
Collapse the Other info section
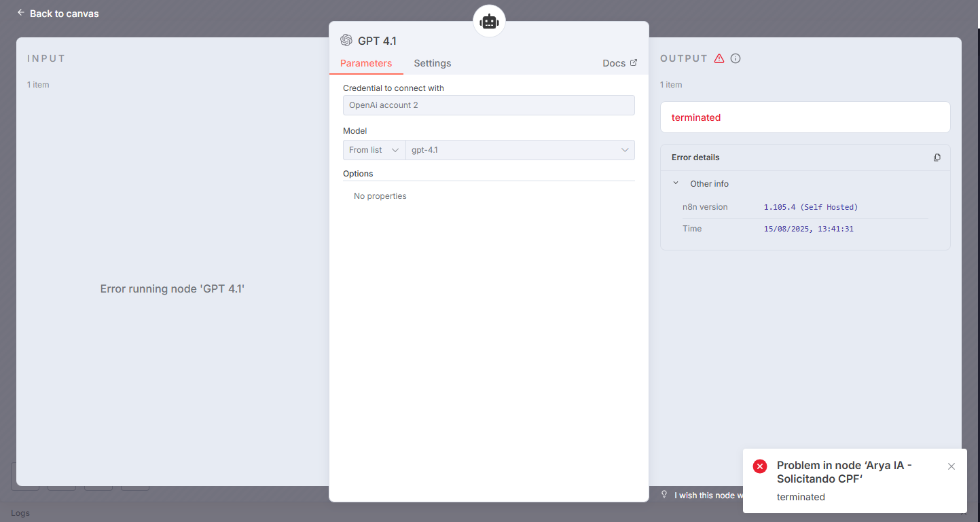(676, 183)
